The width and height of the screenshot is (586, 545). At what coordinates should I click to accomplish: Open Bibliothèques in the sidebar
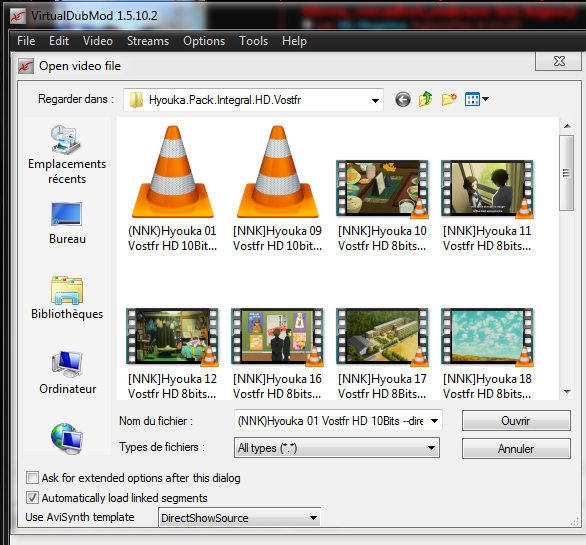coord(67,298)
